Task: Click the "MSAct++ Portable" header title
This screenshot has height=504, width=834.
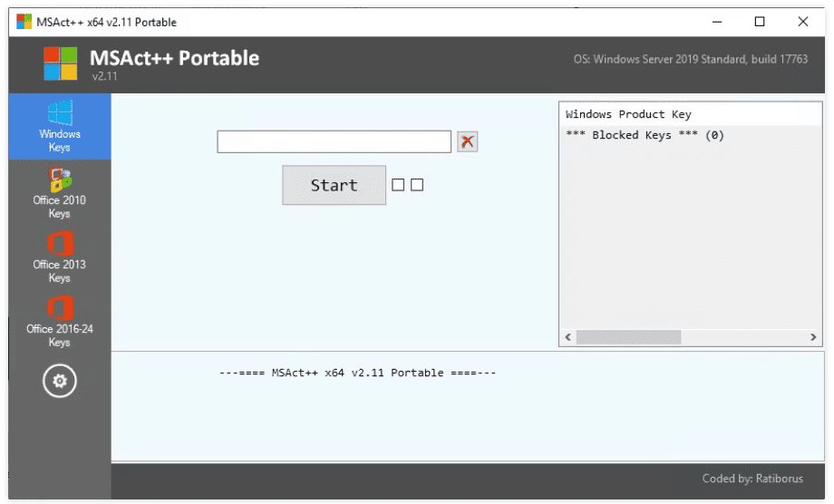Action: (174, 58)
